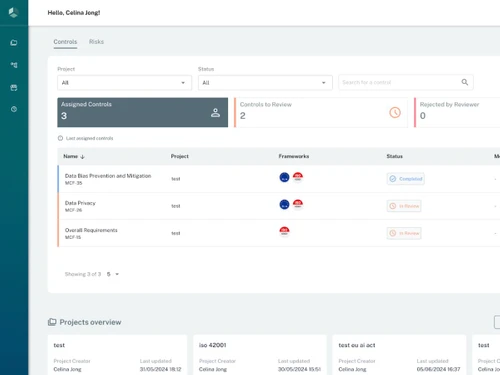Open the Overall Requirements control
The width and height of the screenshot is (500, 375).
point(91,230)
